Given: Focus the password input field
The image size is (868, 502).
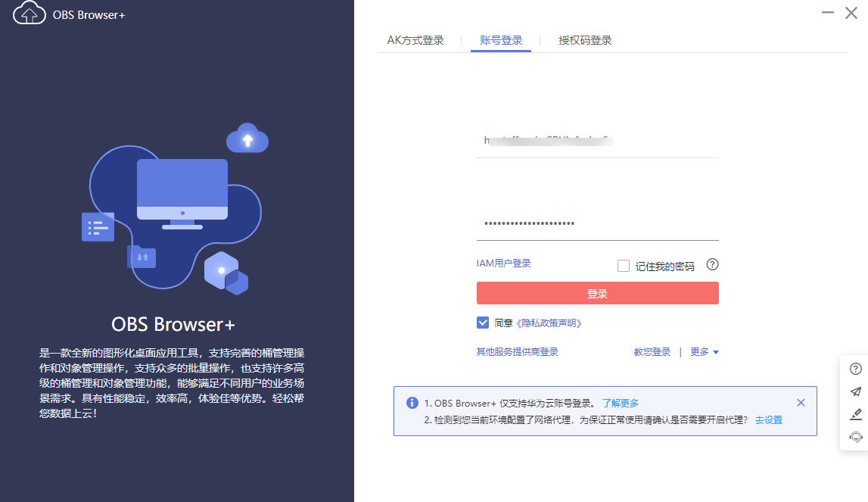Looking at the screenshot, I should [597, 224].
